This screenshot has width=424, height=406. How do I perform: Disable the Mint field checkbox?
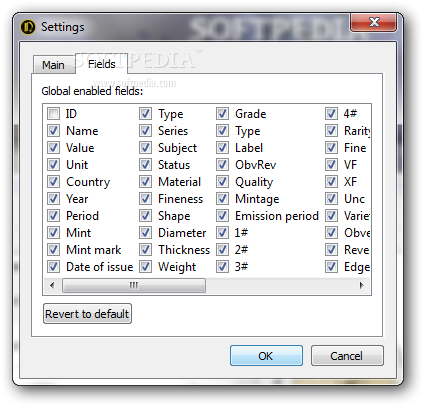(x=53, y=233)
